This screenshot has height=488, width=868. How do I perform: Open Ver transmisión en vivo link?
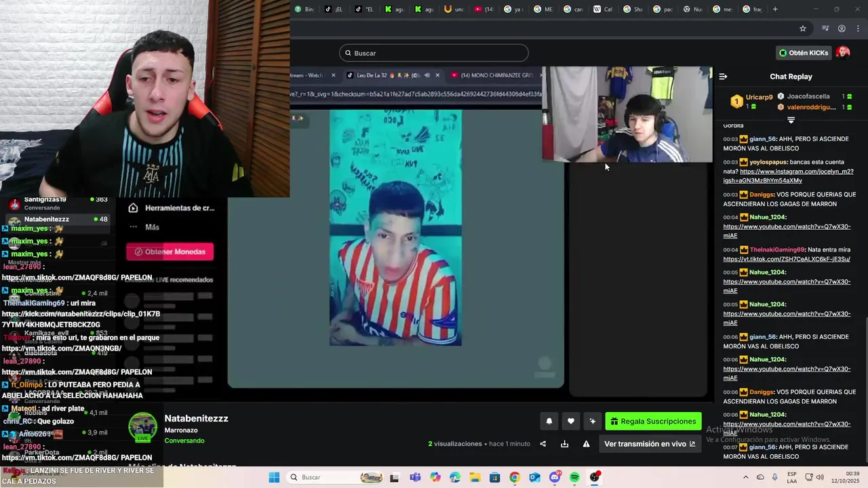(650, 444)
